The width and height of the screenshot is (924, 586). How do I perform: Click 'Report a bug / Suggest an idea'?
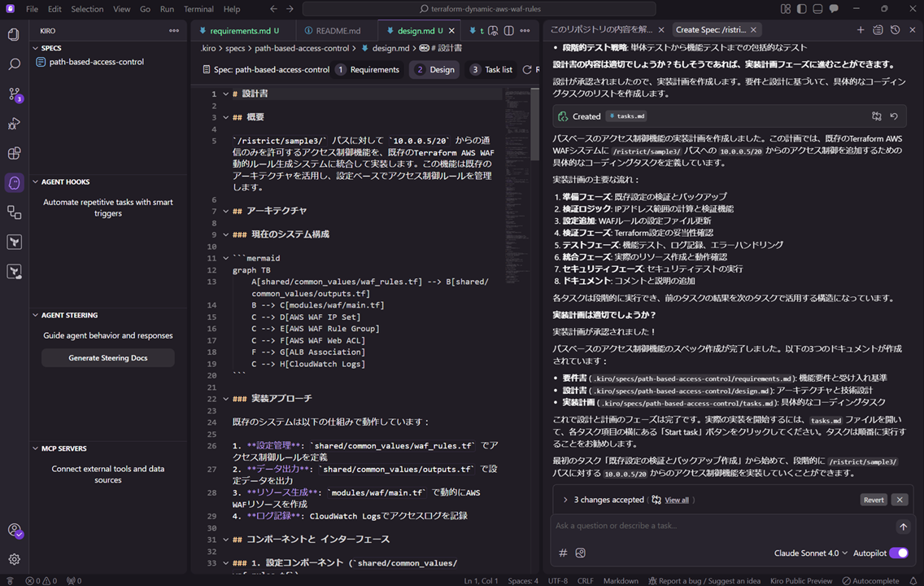[x=704, y=580]
